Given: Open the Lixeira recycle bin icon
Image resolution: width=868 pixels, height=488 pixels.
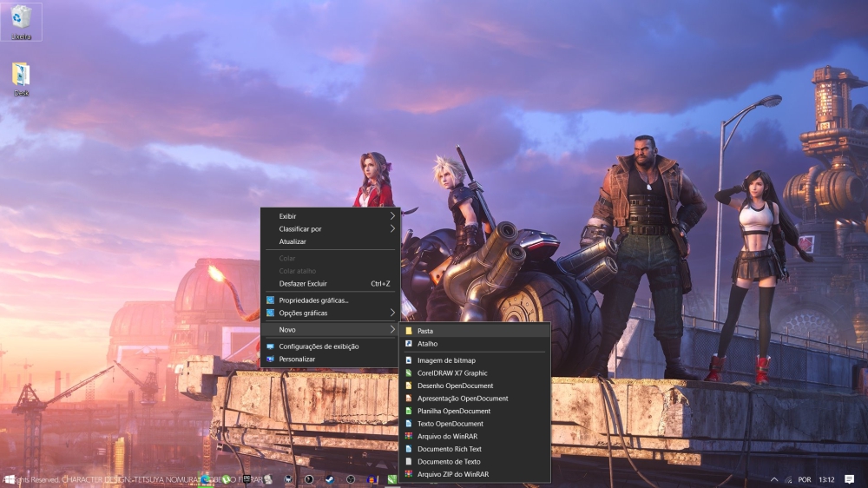Looking at the screenshot, I should click(21, 22).
